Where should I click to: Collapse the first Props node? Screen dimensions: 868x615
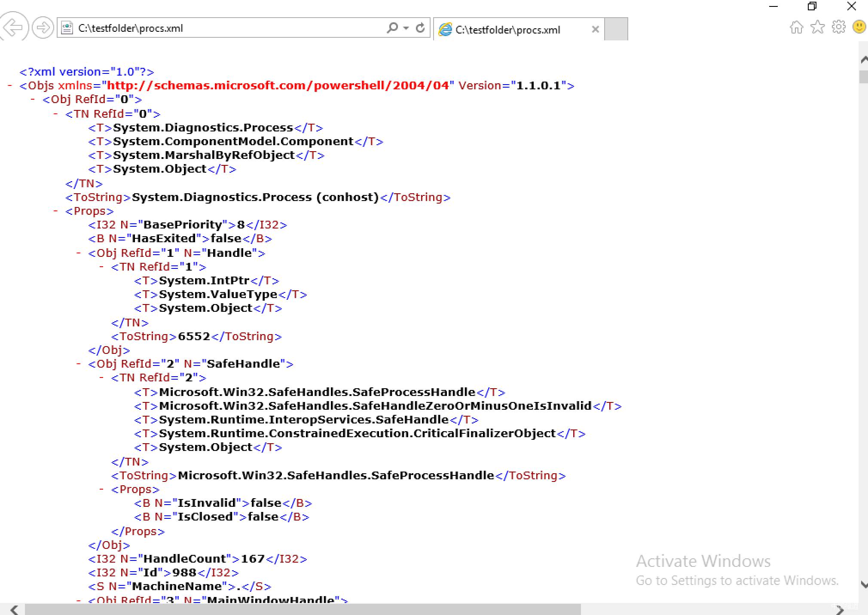tap(55, 211)
